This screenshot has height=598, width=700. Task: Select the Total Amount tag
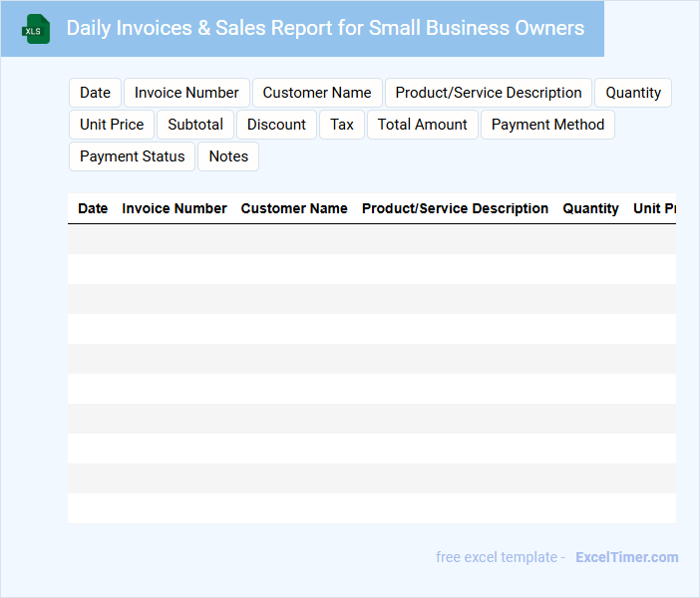tap(423, 125)
